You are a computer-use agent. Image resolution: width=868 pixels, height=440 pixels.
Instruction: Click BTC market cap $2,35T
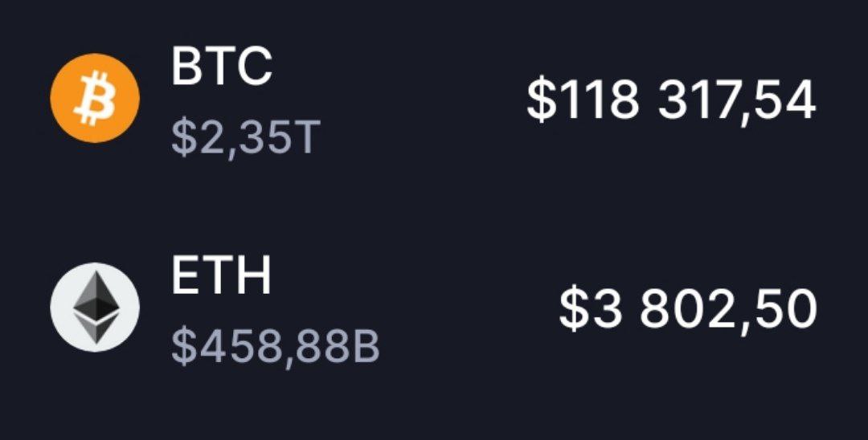[x=246, y=138]
